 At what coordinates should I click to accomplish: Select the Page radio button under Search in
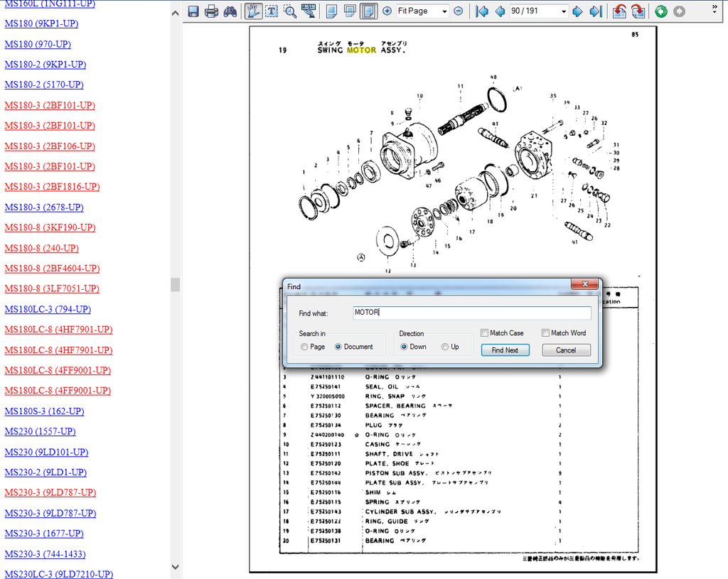(x=304, y=347)
